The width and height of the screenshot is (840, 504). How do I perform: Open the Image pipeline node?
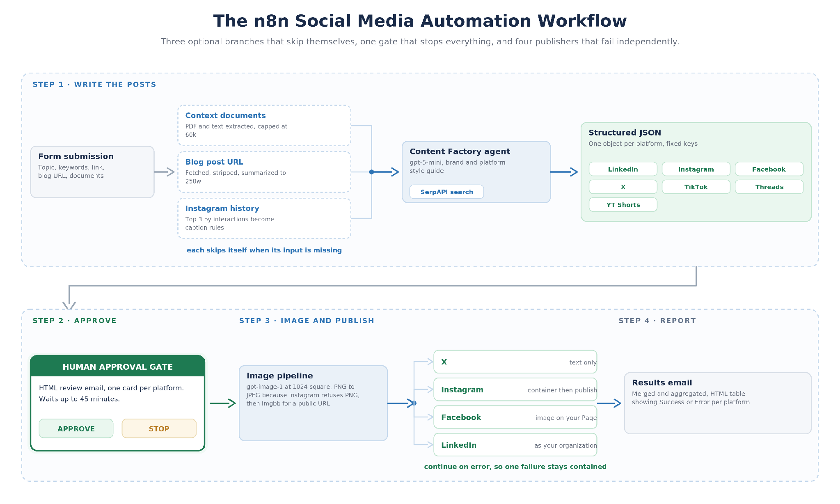coord(313,403)
